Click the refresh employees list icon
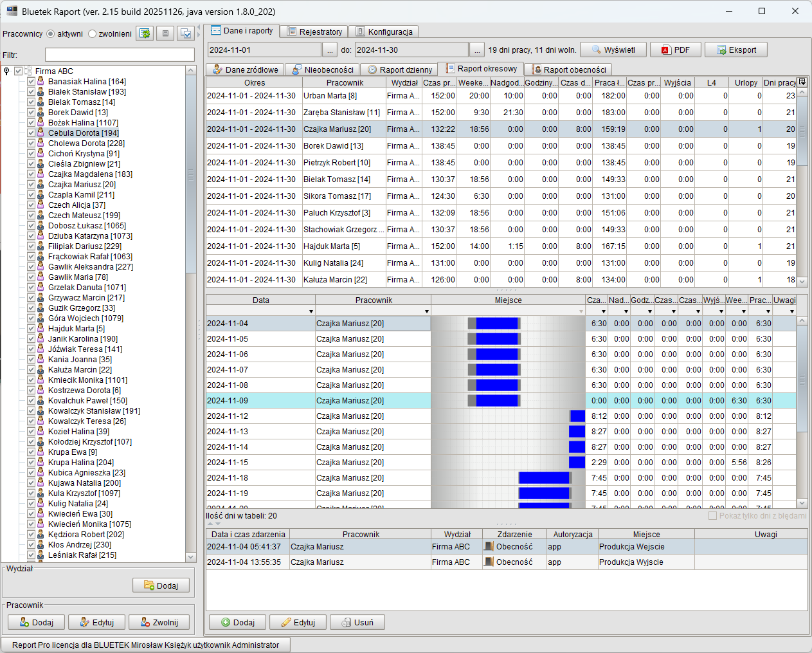812x653 pixels. [145, 33]
